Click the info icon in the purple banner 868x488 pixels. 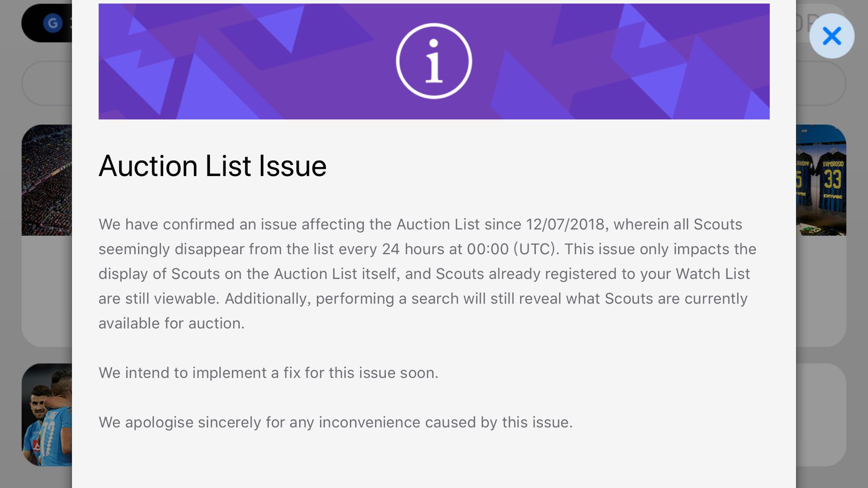(434, 61)
